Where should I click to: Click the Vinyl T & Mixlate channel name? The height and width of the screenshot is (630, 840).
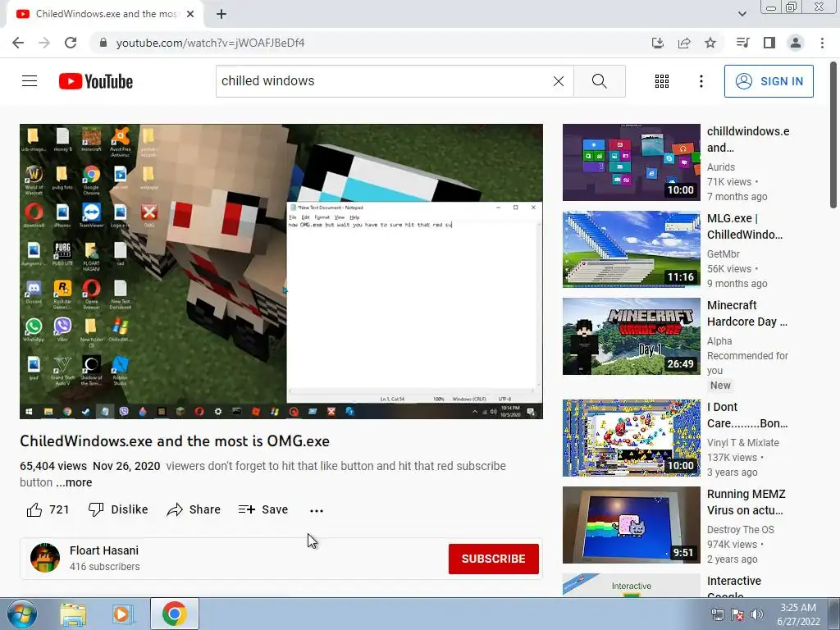[x=743, y=442]
